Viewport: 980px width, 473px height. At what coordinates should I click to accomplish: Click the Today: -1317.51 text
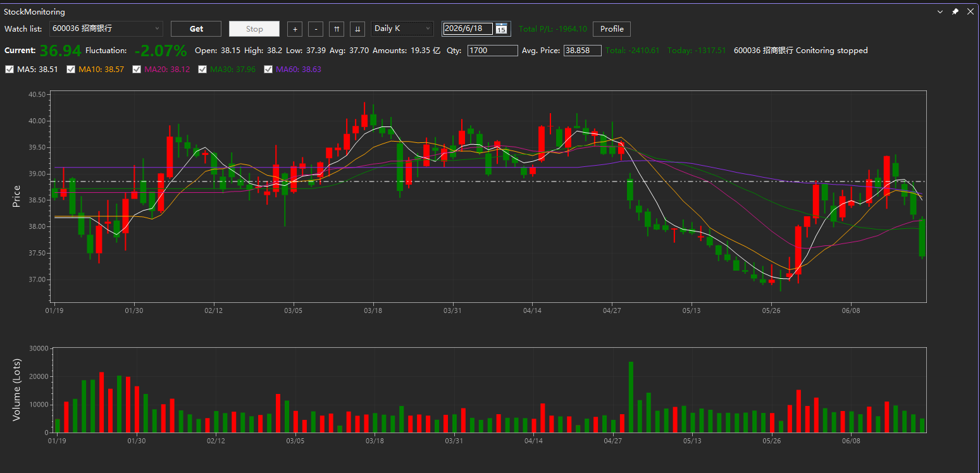pyautogui.click(x=697, y=51)
